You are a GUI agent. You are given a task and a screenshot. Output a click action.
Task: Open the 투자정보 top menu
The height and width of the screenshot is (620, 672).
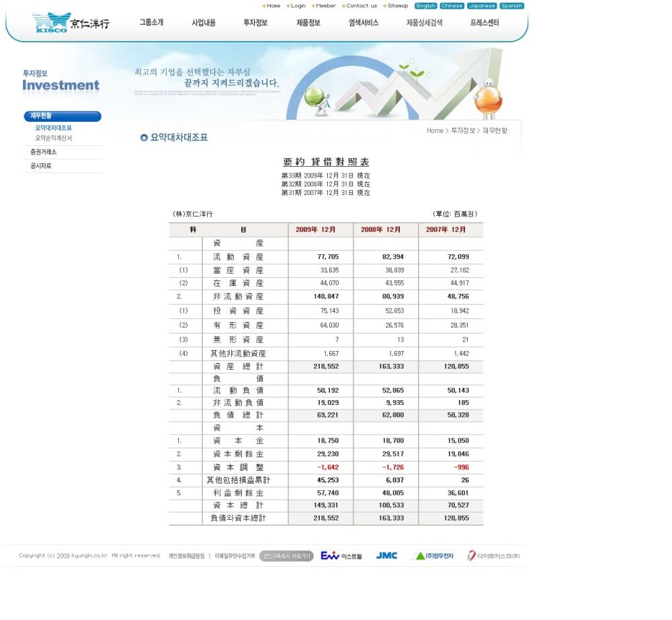(x=255, y=23)
